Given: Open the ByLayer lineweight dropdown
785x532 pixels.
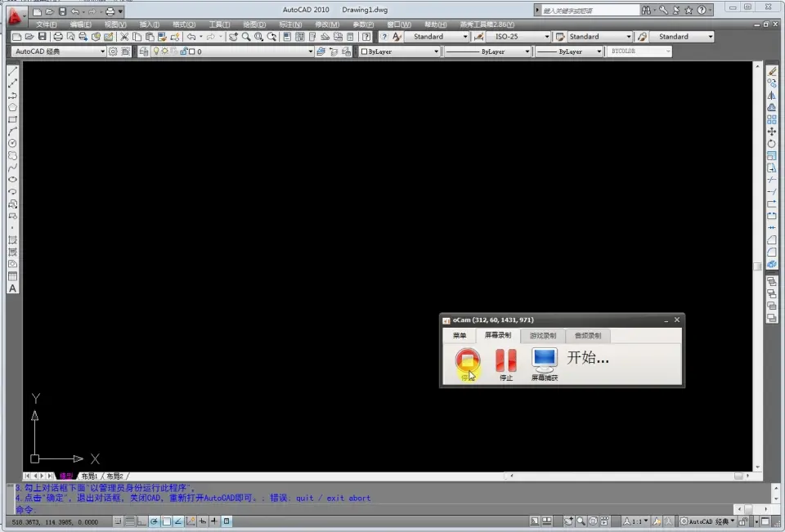Looking at the screenshot, I should tap(569, 51).
